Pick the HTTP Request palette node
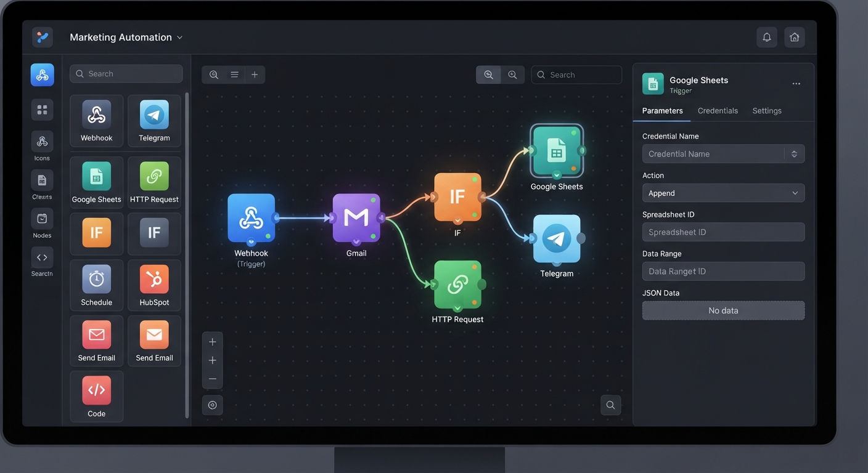 coord(154,182)
